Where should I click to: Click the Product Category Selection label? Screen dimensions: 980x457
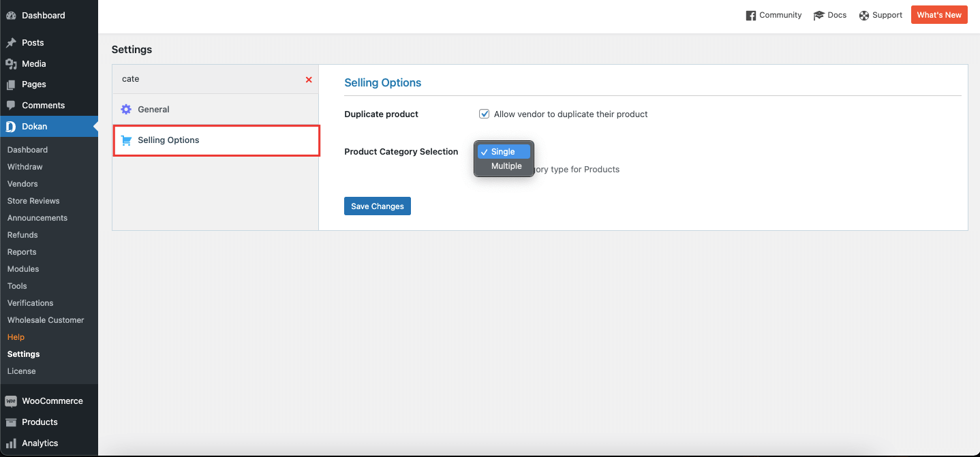point(401,151)
